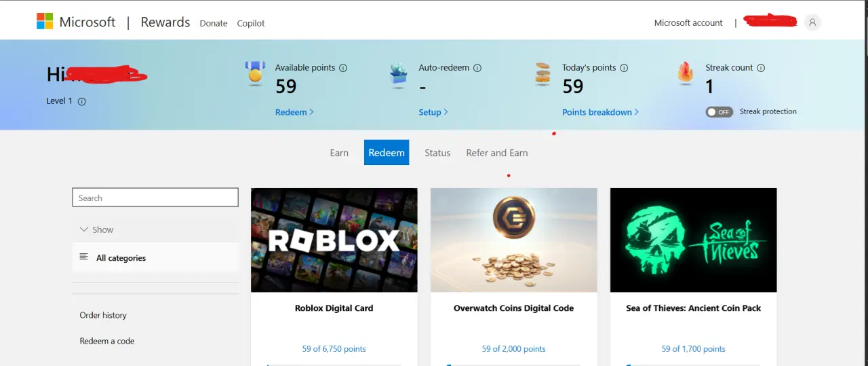The height and width of the screenshot is (366, 868).
Task: Collapse the Show categories expander
Action: pos(96,230)
